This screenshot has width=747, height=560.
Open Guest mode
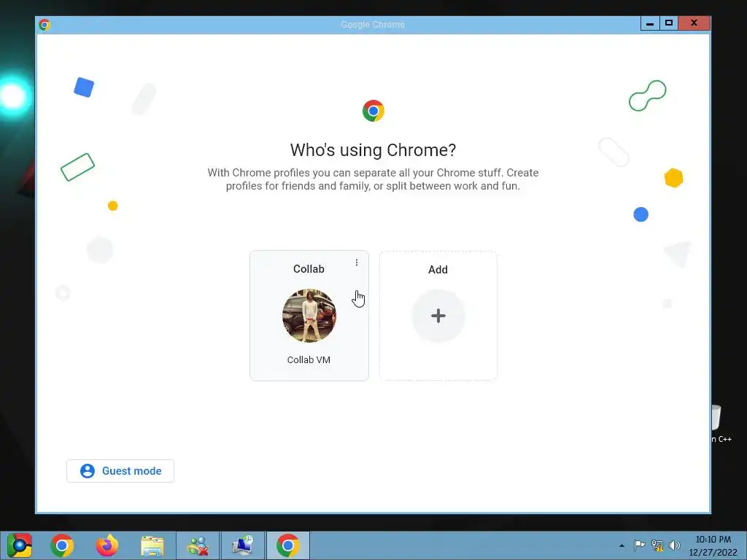(120, 471)
